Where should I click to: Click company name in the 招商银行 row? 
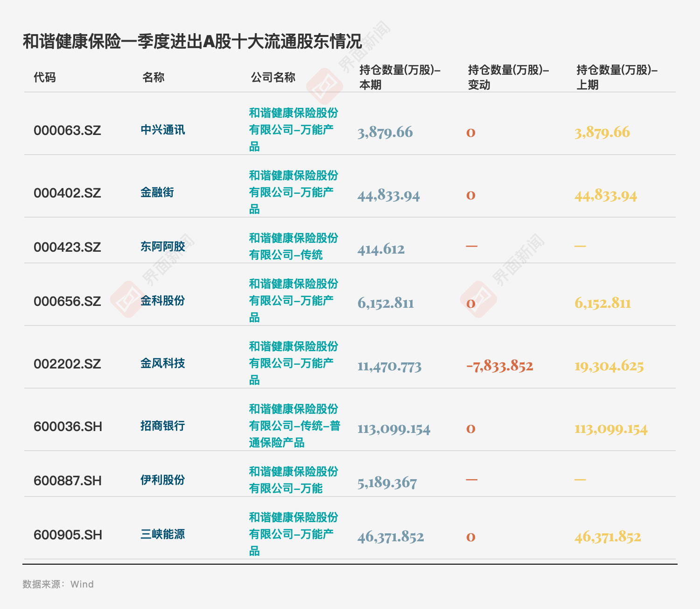(x=294, y=425)
